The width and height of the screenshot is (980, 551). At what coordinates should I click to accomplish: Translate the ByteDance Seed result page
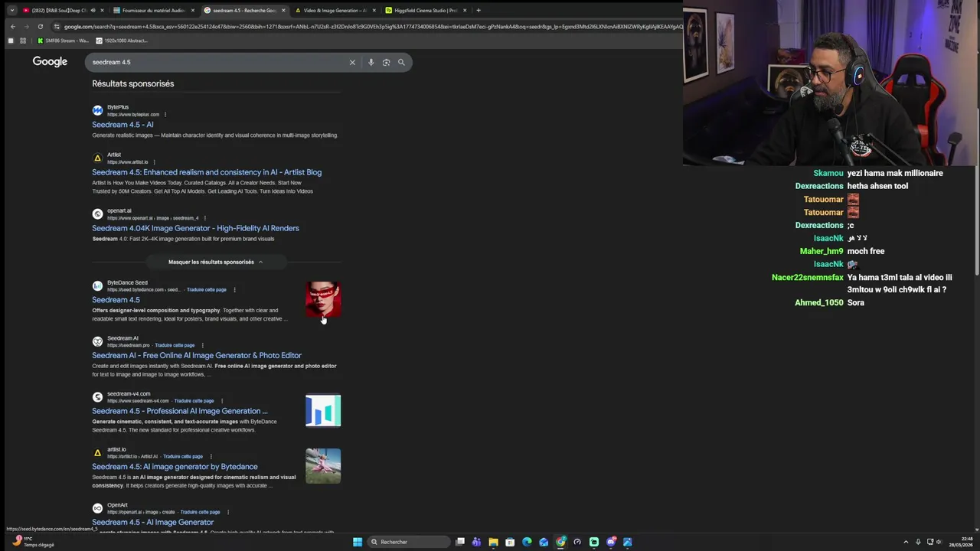coord(207,290)
